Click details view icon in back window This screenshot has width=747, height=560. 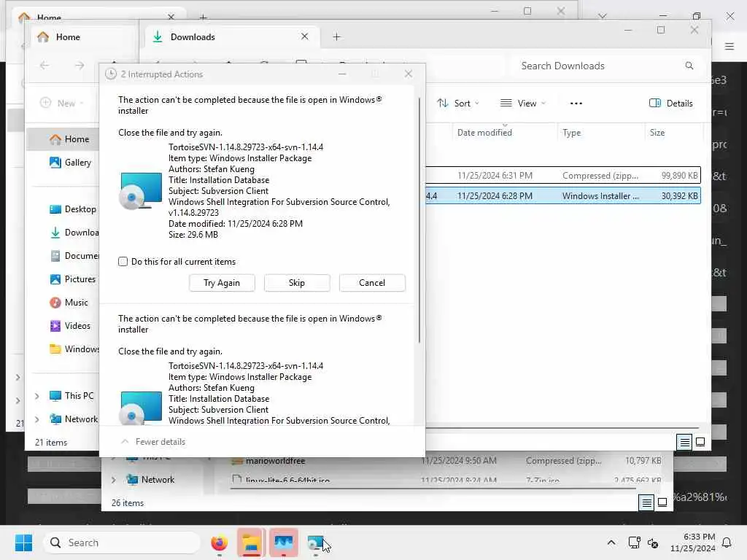pyautogui.click(x=646, y=502)
